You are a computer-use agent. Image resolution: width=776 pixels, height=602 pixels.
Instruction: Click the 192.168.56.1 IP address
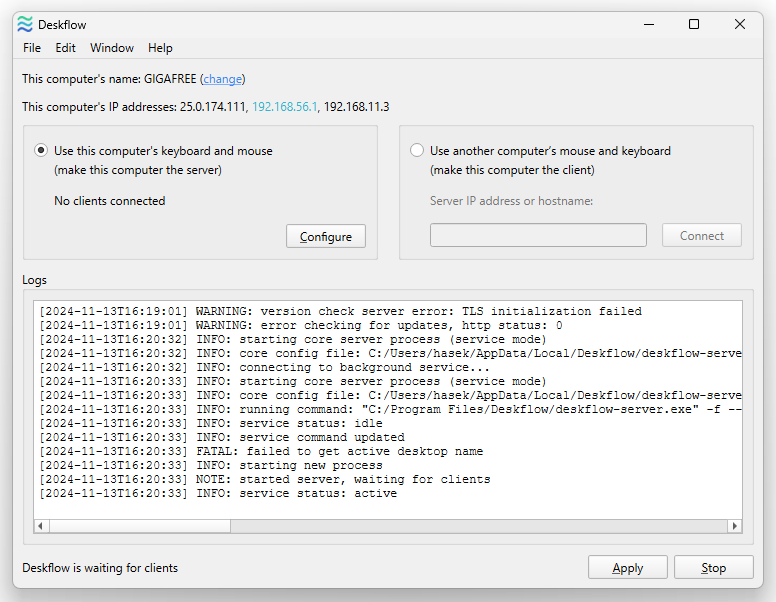tap(285, 107)
